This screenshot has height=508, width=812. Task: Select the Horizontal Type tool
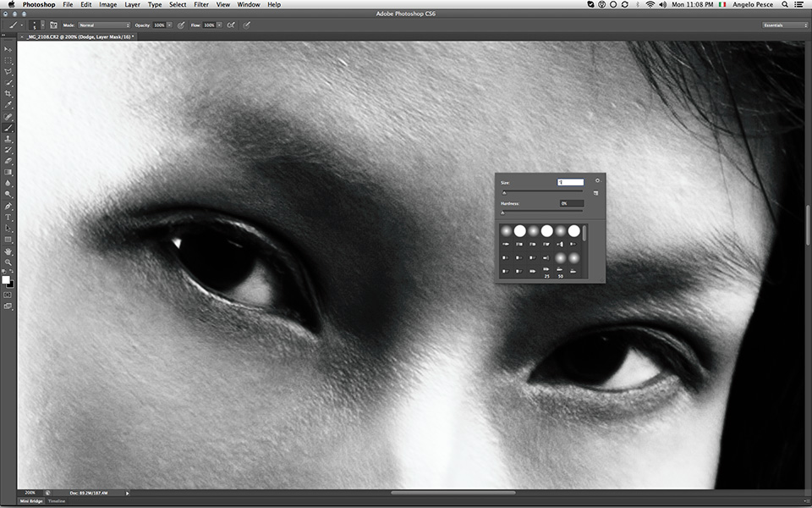click(8, 218)
